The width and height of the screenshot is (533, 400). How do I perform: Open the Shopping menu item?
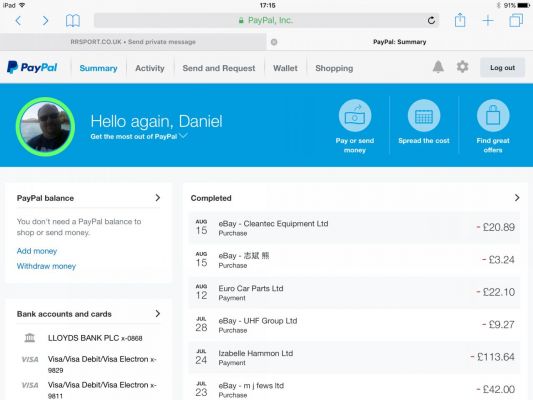pos(334,68)
